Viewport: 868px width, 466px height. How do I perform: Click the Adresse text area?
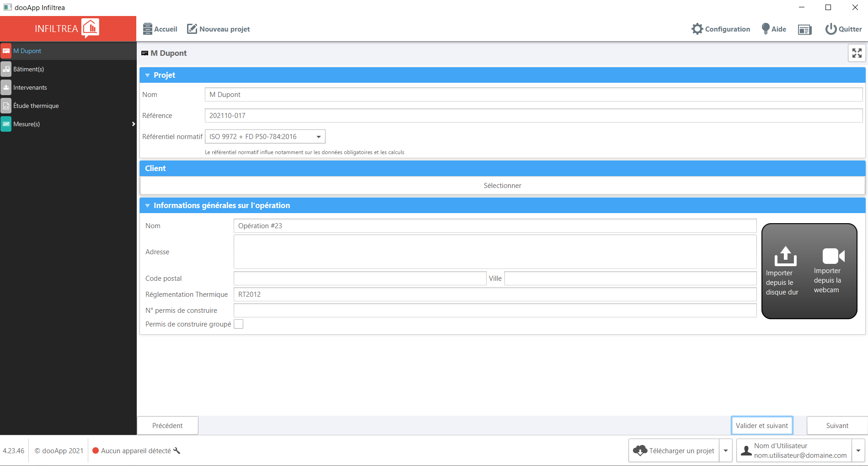[495, 252]
